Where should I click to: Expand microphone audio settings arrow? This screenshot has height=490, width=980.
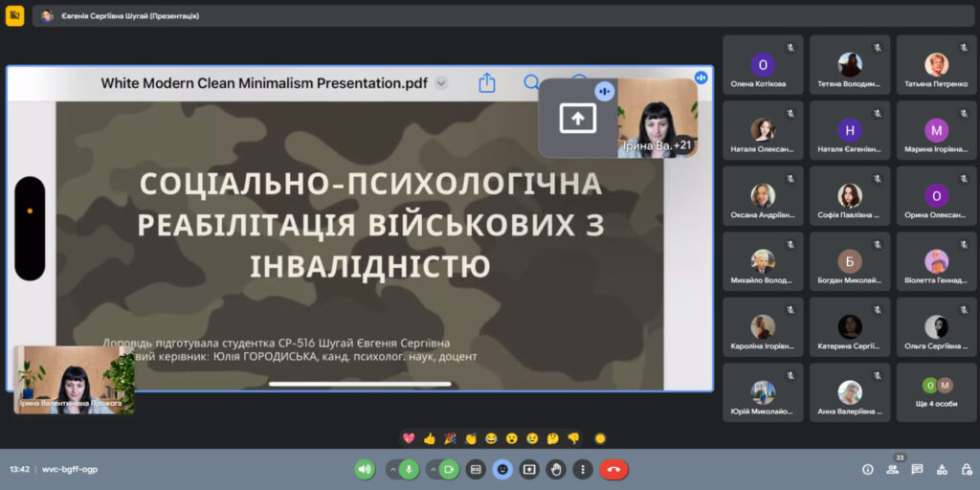[391, 469]
